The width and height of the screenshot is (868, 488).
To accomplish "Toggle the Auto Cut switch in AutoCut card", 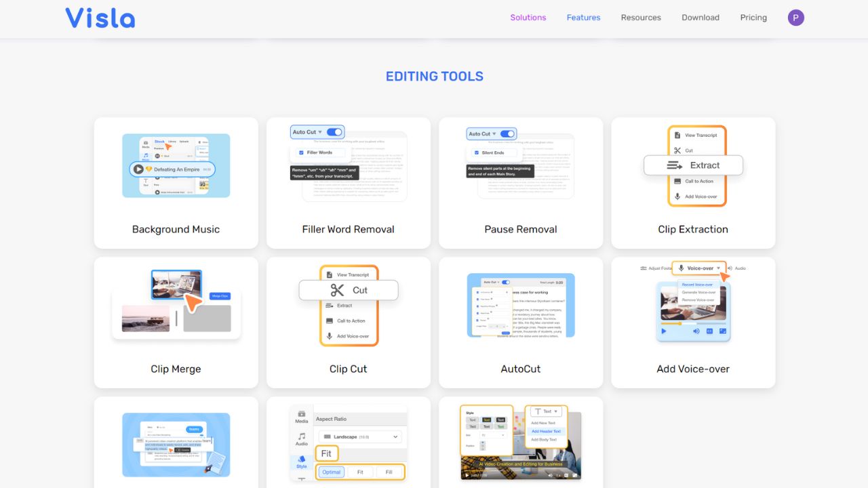I will click(505, 282).
